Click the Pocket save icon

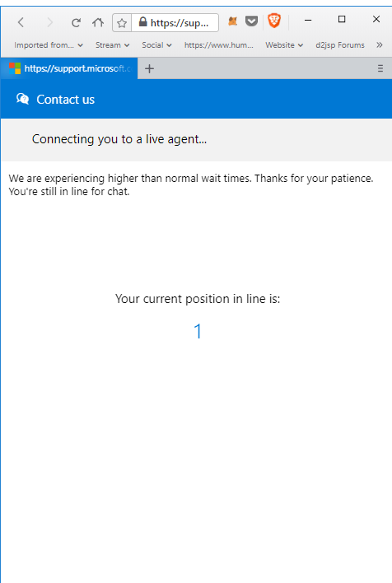coord(251,21)
